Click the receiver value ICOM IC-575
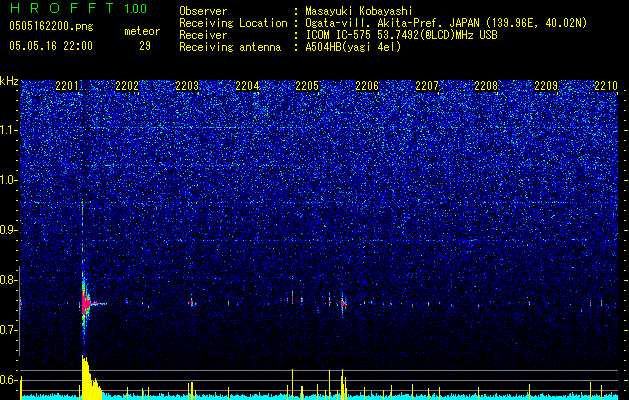Image resolution: width=629 pixels, height=400 pixels. pyautogui.click(x=338, y=35)
